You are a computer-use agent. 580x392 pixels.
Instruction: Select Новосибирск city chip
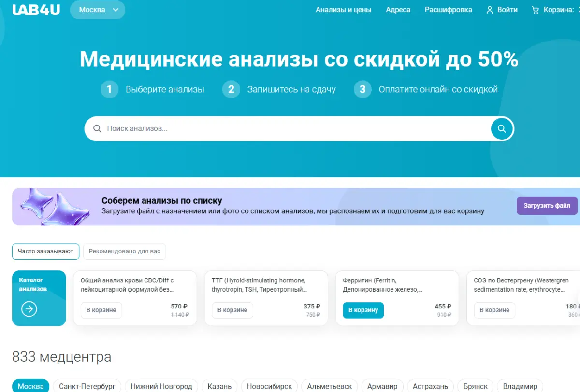coord(269,386)
